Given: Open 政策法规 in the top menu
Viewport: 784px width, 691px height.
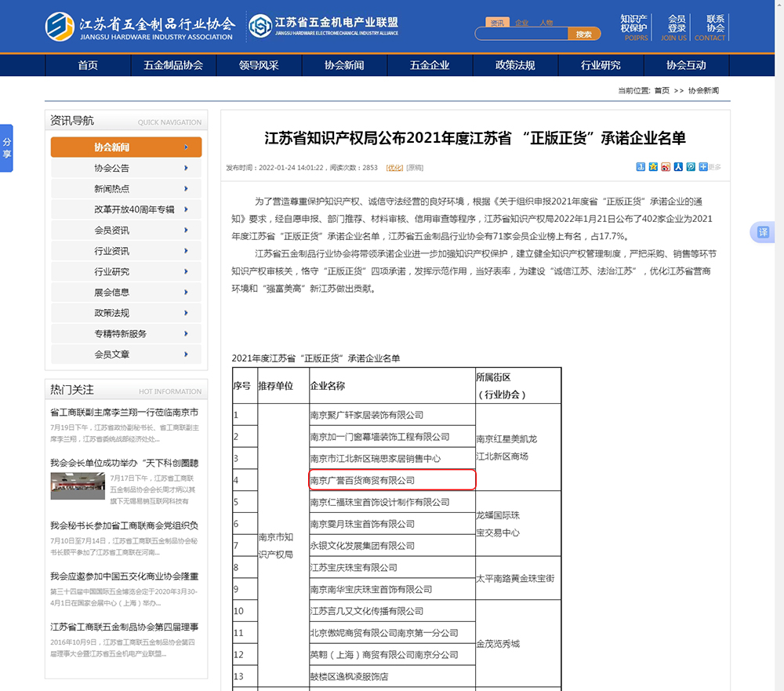Looking at the screenshot, I should click(x=515, y=65).
